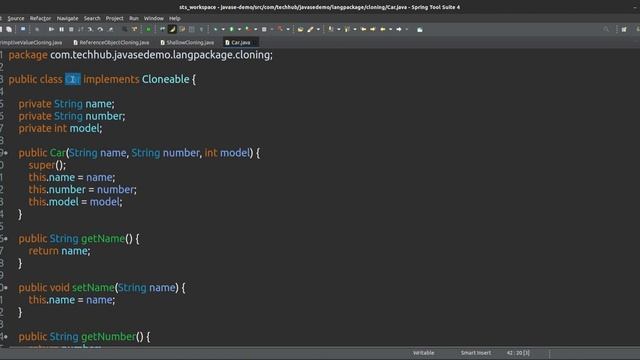Click the External Tools icon

(280, 29)
